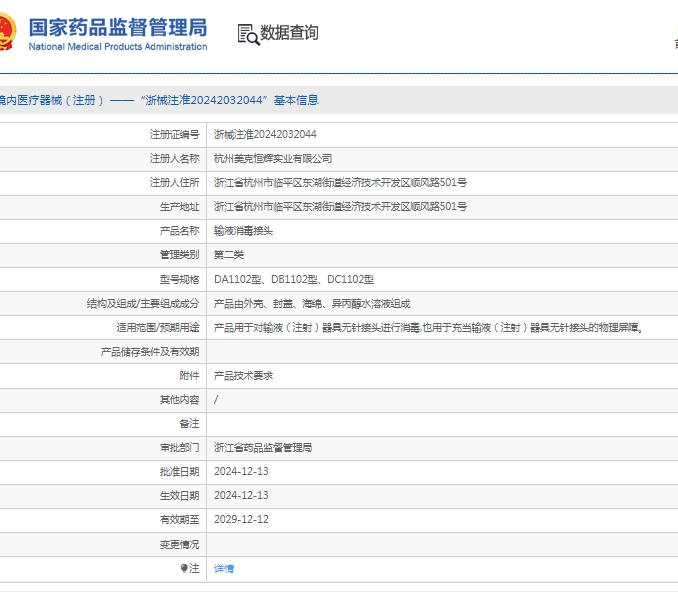
Task: Click attachment value 产品技术要求
Action: point(243,376)
